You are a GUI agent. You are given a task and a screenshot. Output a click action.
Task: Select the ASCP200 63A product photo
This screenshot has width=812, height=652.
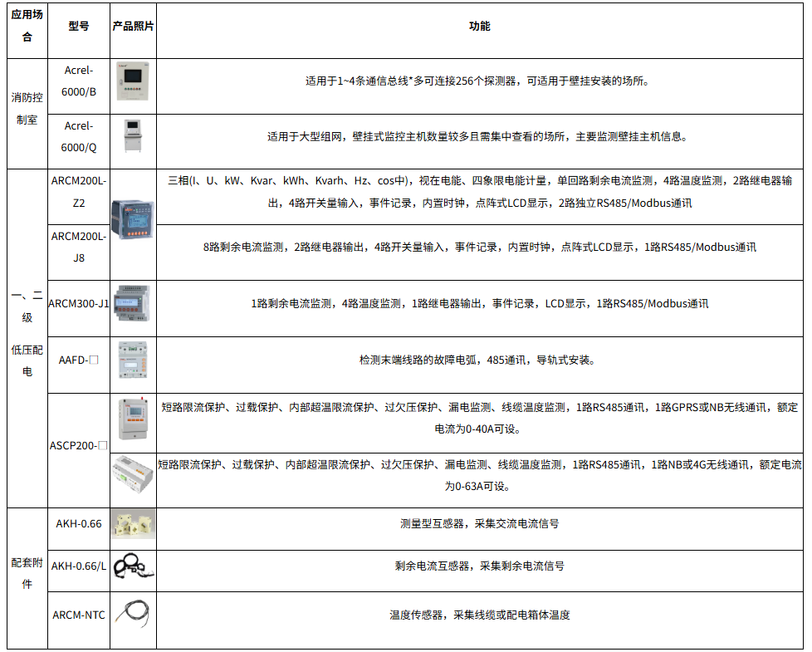(x=133, y=476)
